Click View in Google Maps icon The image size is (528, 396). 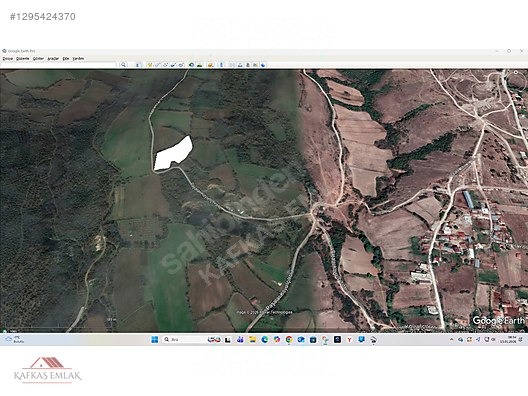coord(255,65)
